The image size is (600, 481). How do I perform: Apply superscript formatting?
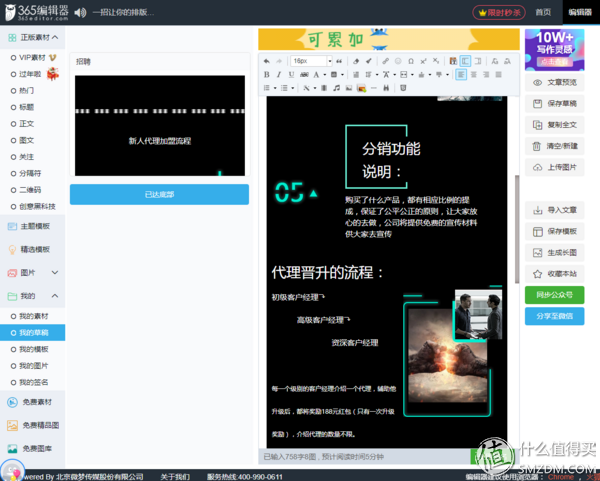click(423, 61)
